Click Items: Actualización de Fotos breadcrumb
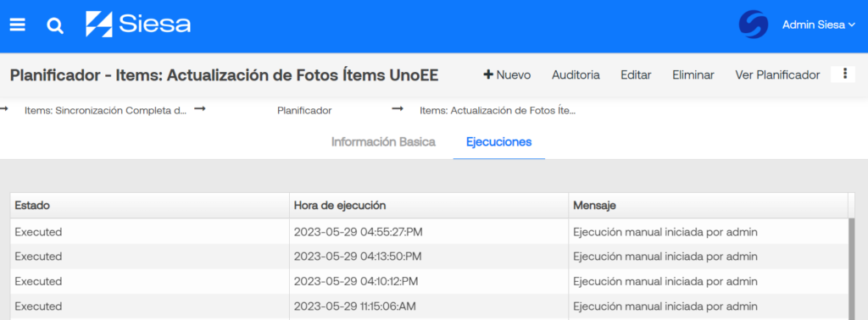 498,111
